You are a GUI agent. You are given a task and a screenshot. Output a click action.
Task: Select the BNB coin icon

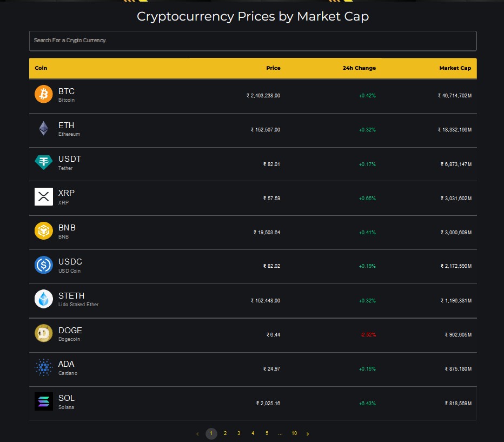(44, 231)
